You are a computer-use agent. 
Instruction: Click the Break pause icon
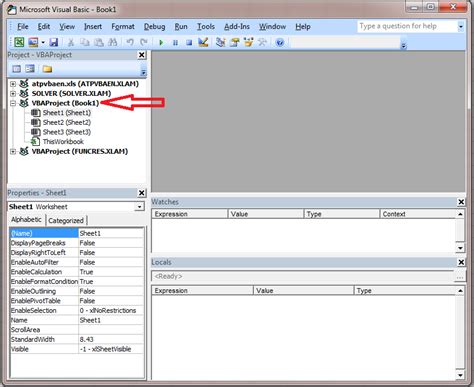[x=175, y=43]
